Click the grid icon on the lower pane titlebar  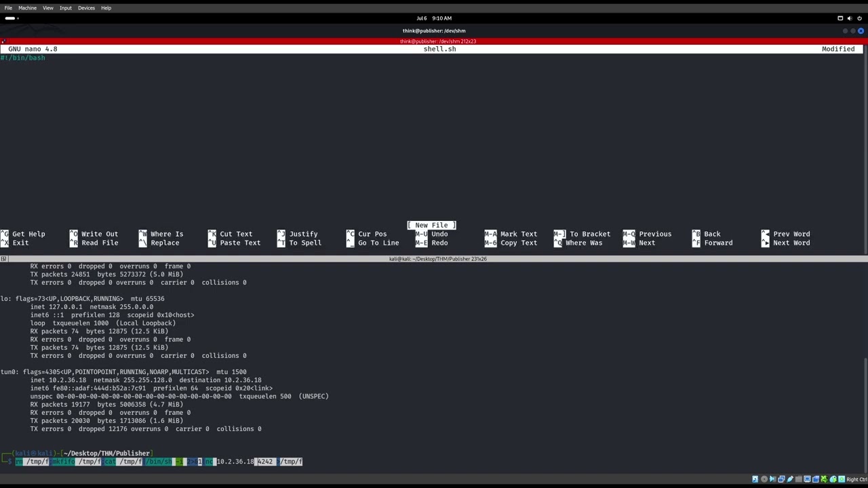3,259
